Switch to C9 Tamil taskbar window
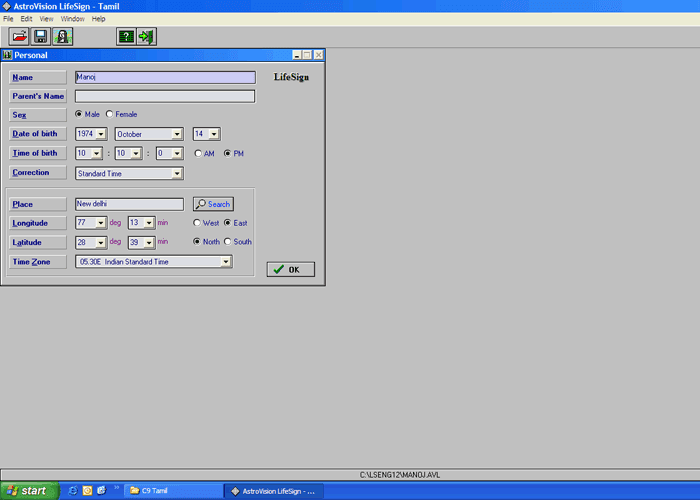700x500 pixels. (x=173, y=491)
